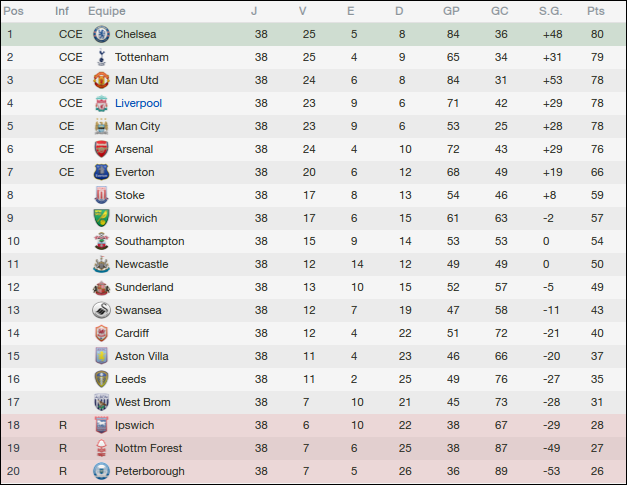Select the Swansea table row
The width and height of the screenshot is (627, 485).
tap(313, 310)
